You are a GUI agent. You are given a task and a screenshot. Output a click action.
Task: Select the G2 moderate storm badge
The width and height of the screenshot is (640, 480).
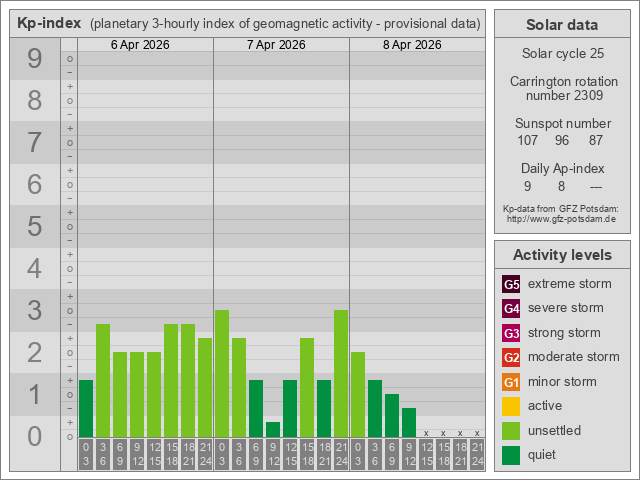point(511,357)
